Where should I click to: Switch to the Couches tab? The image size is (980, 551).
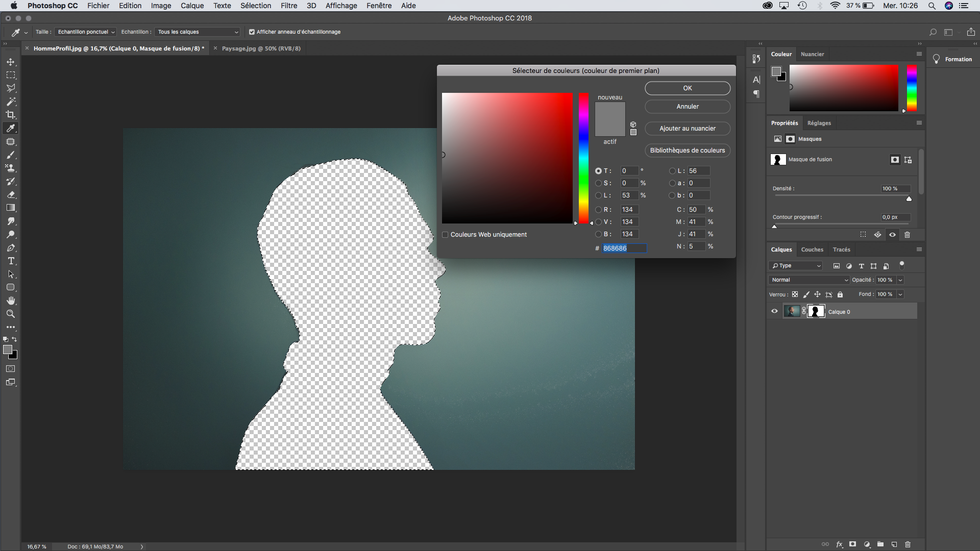tap(813, 249)
